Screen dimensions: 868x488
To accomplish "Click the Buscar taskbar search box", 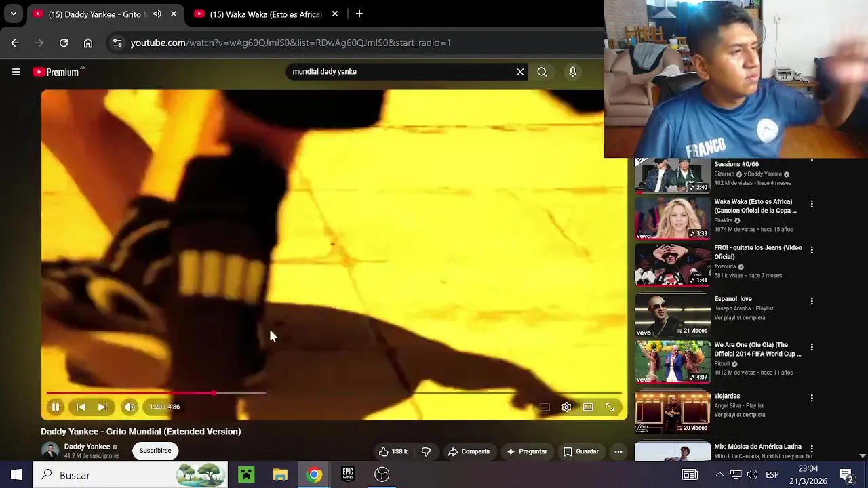I will click(x=131, y=475).
